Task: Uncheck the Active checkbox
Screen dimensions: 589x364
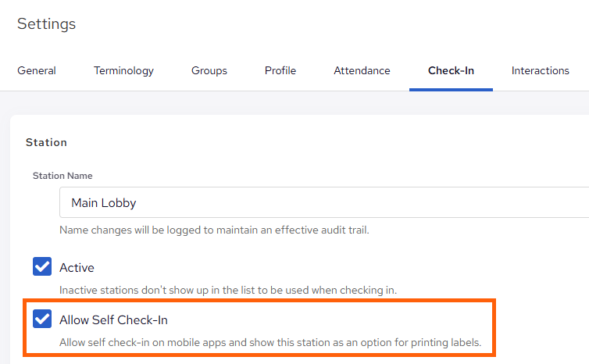Action: 42,267
